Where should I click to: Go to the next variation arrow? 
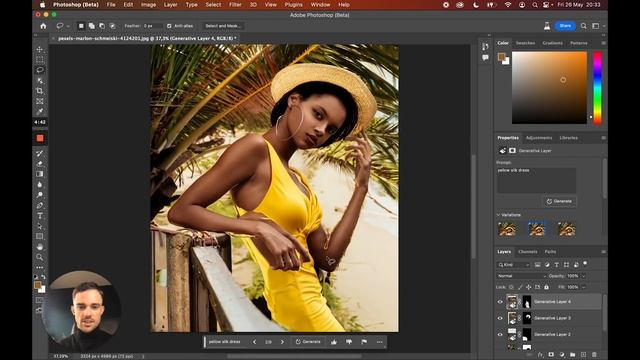coord(282,342)
